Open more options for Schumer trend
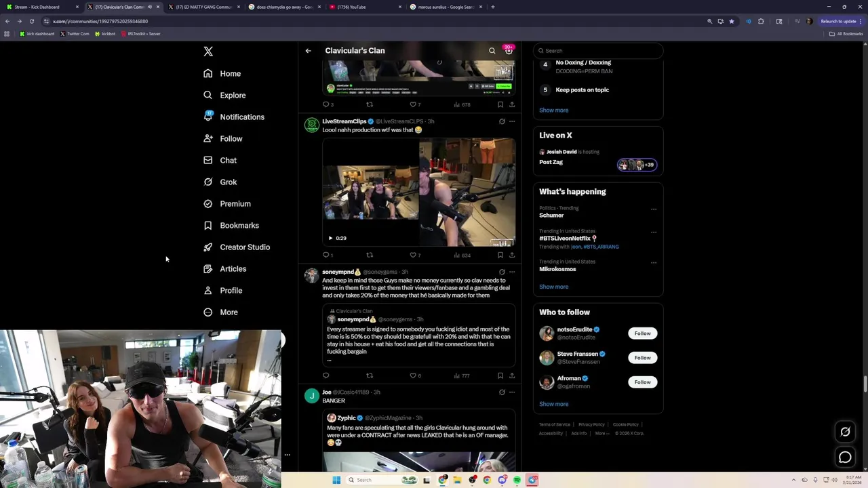Screen dimensions: 868x488 coord(654,209)
